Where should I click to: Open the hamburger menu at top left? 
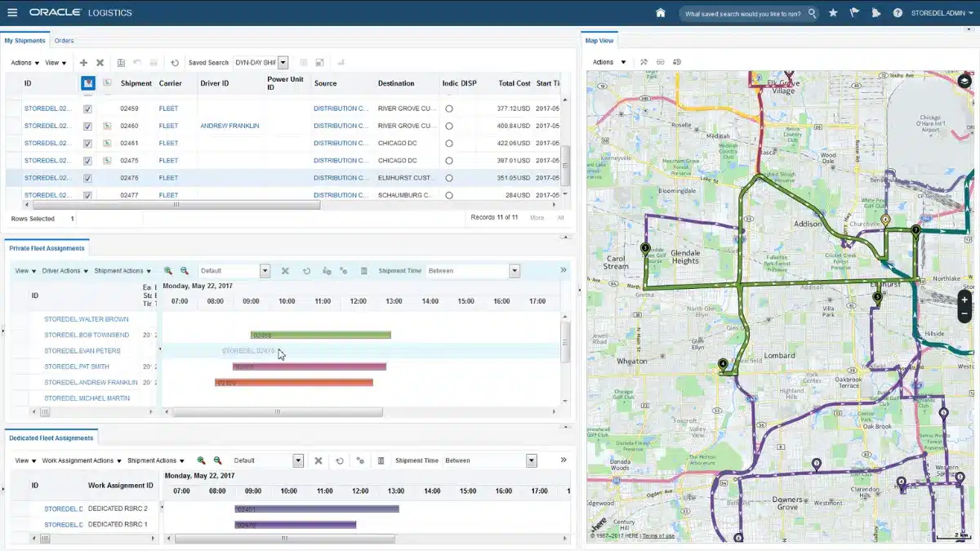(11, 11)
